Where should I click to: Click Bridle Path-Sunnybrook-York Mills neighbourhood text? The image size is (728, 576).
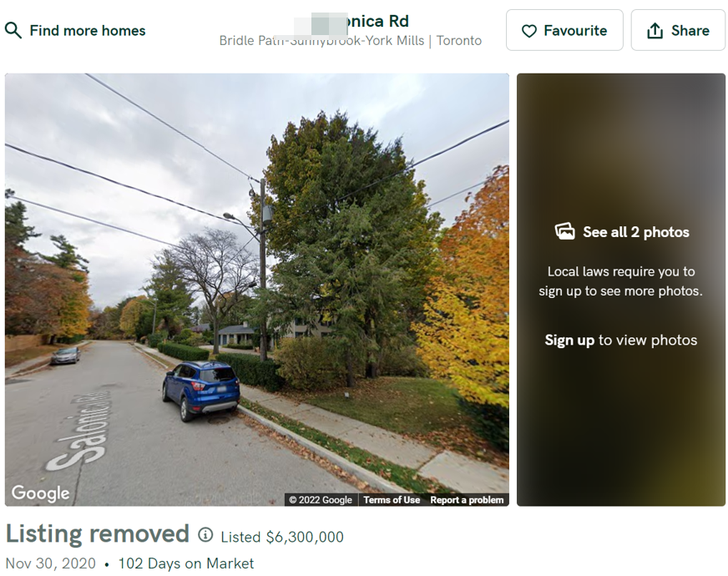pyautogui.click(x=321, y=41)
